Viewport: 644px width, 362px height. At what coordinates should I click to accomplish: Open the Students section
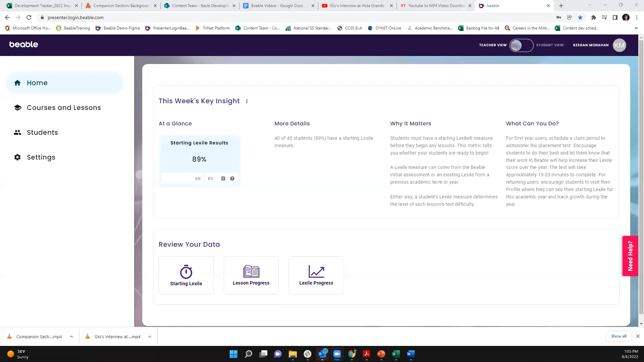point(36,132)
